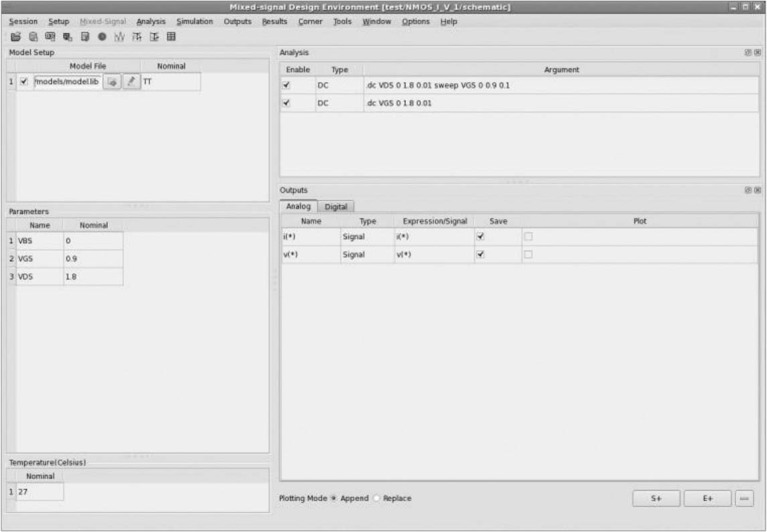Open the Simulation menu
Image resolution: width=767 pixels, height=532 pixels.
tap(194, 21)
